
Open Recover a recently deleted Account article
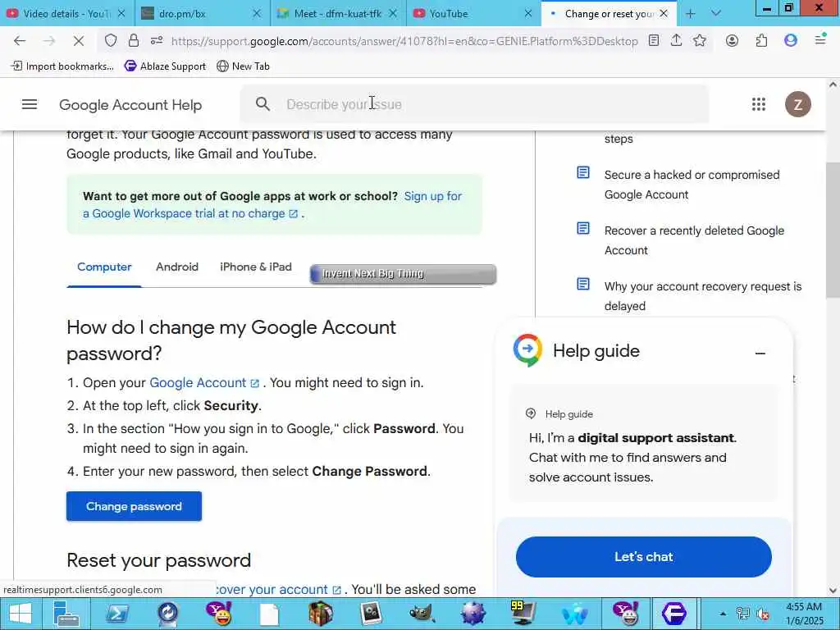(694, 240)
